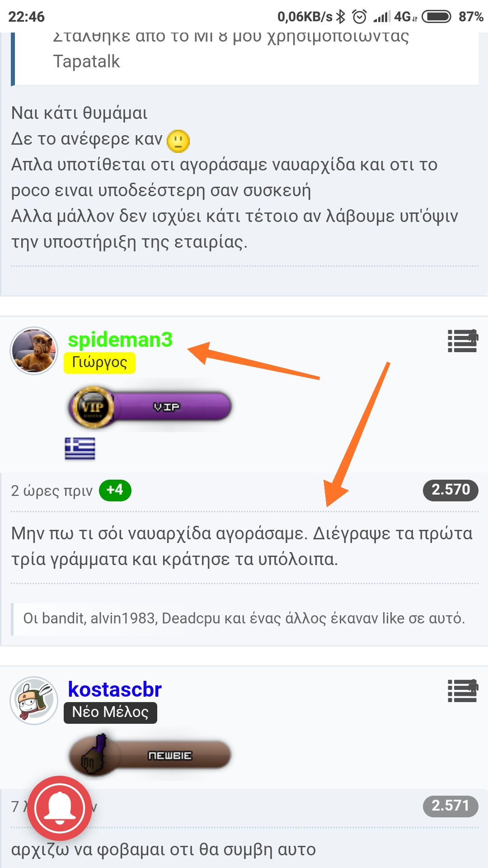Open alvin1983's profile from likes list

[123, 618]
